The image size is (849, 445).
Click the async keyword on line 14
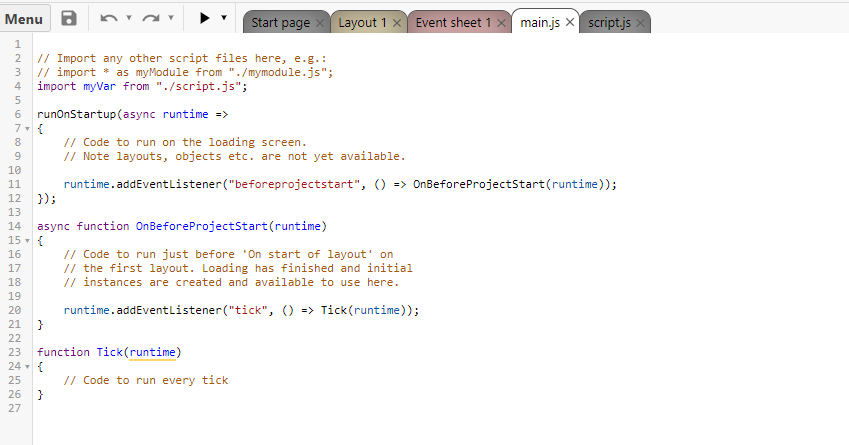tap(53, 226)
